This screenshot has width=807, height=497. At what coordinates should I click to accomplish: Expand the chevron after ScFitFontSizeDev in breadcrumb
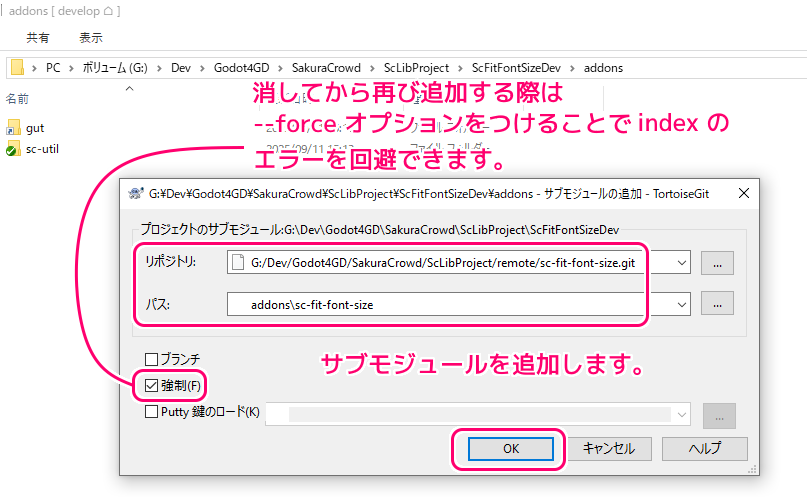point(572,68)
